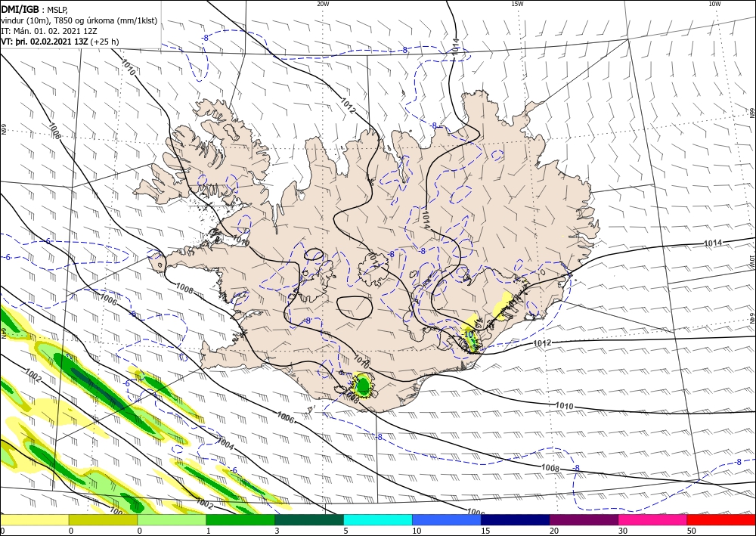The image size is (756, 536).
Task: Click the legend tick label '50'
Action: [692, 531]
